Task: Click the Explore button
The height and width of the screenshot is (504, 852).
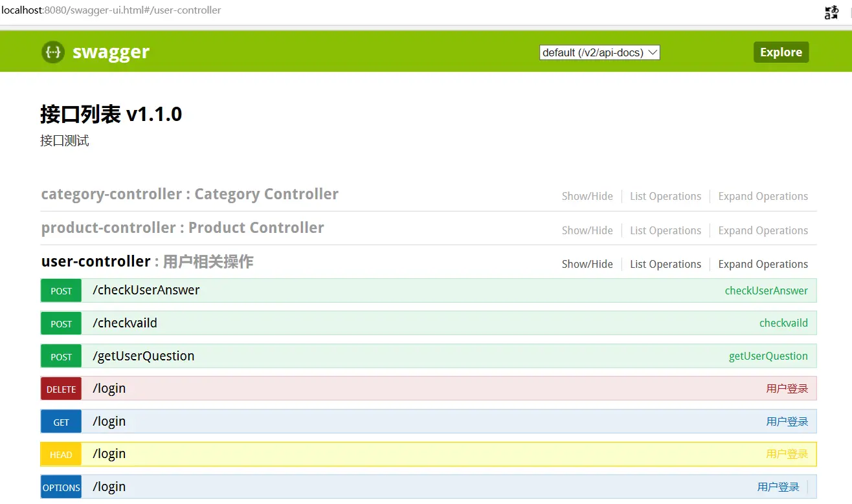Action: point(781,52)
